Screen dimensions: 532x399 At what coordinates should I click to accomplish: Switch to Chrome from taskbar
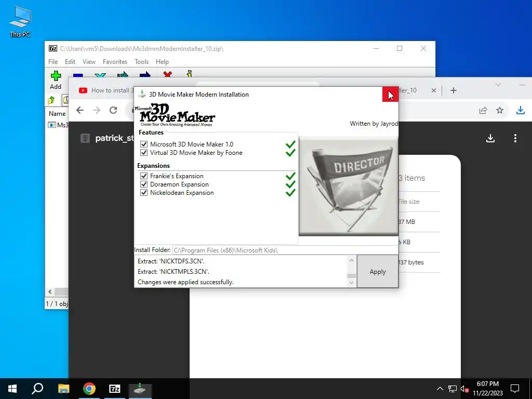[x=89, y=389]
